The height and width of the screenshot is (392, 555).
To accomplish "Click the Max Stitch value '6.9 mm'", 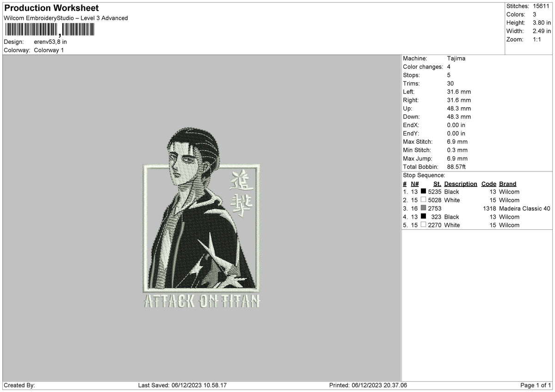I will pos(457,141).
